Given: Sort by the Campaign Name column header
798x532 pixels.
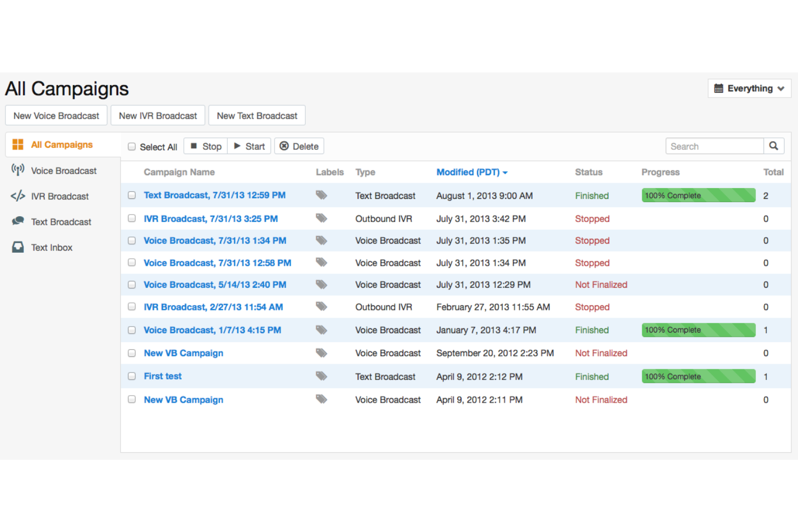Looking at the screenshot, I should 179,172.
